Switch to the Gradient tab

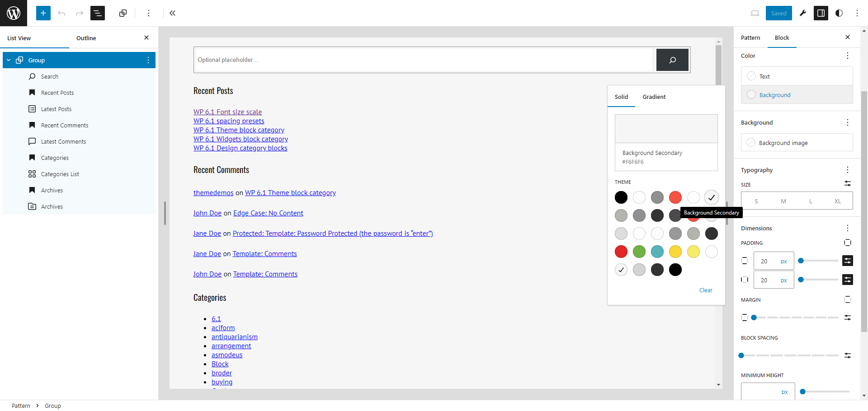(x=654, y=97)
